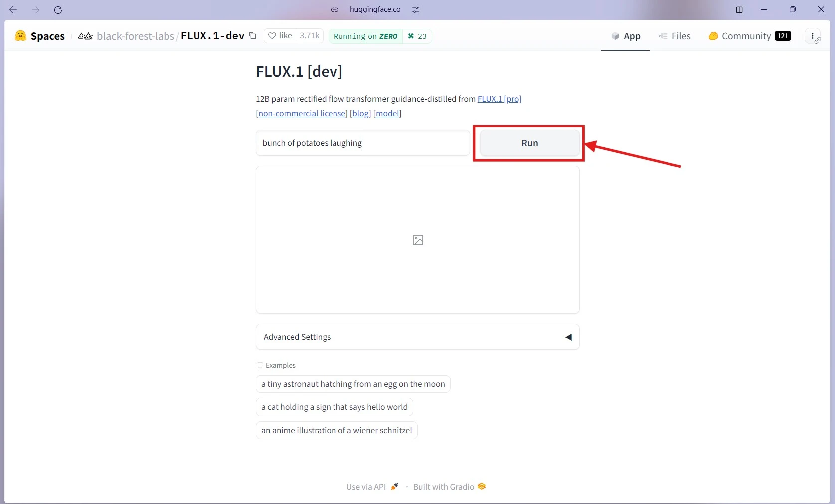
Task: Click the black-forest-labs organization avatar icon
Action: click(x=85, y=36)
